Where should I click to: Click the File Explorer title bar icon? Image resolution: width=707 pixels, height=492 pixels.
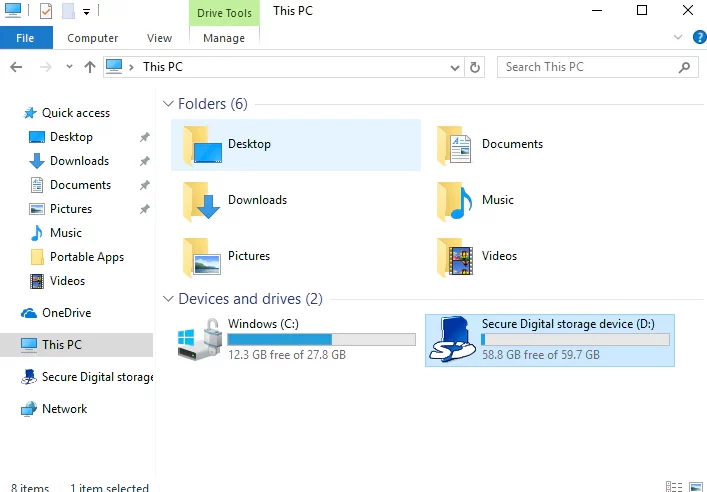click(13, 10)
